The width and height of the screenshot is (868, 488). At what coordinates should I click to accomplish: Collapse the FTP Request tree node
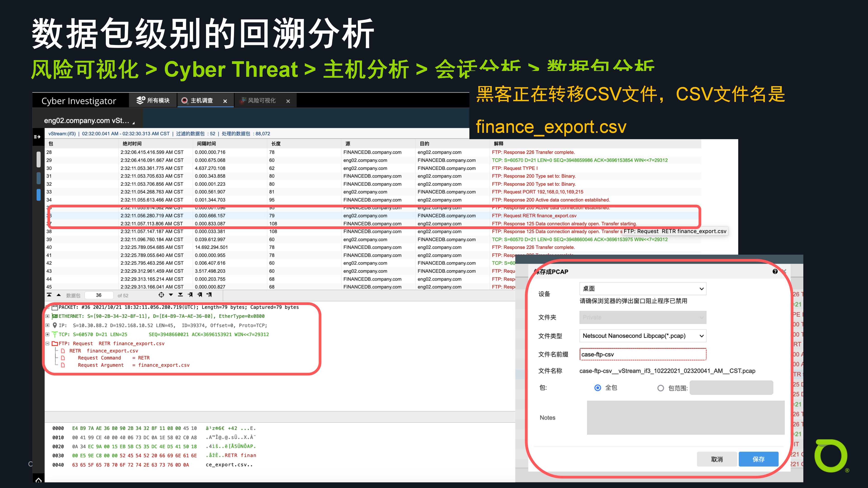47,343
